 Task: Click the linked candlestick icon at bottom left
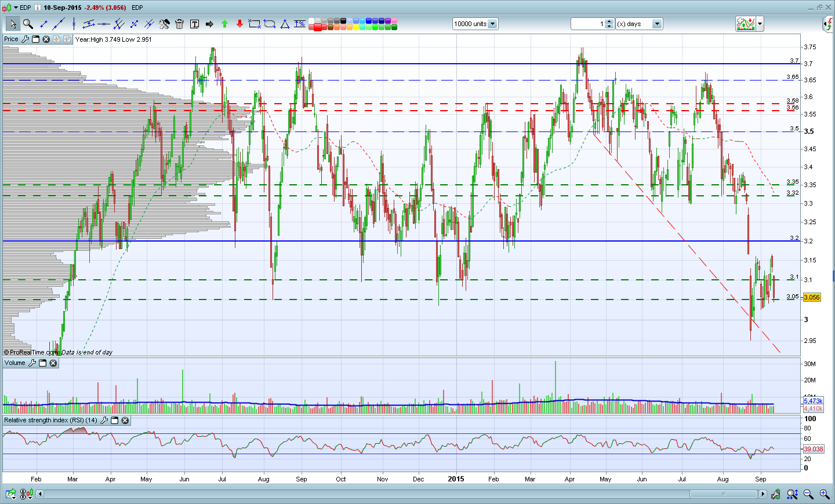point(26,494)
